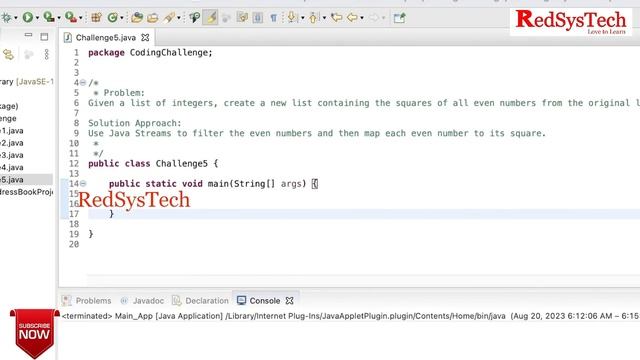Viewport: 640px width, 360px height.
Task: Navigate Back with yellow left arrow
Action: pos(352,18)
